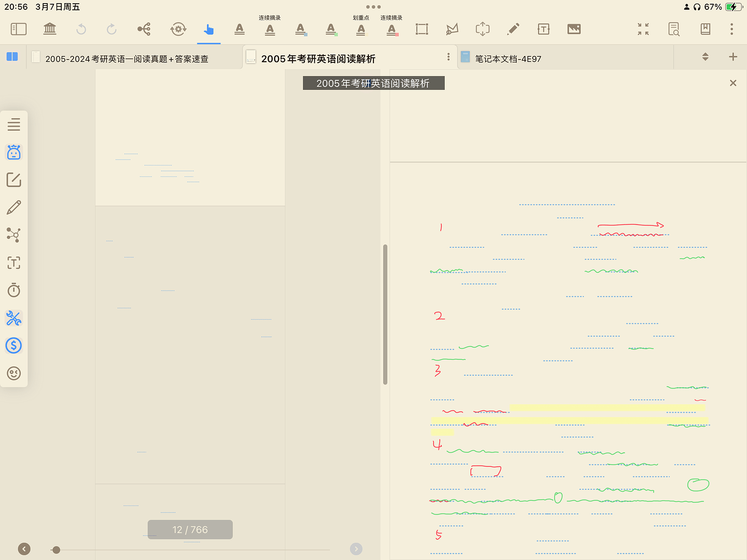This screenshot has height=560, width=747.
Task: Select the hand pointer tool
Action: point(209,30)
